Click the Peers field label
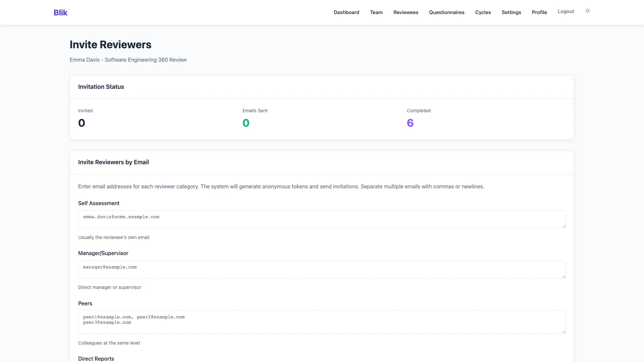Viewport: 644px width, 362px height. (x=85, y=304)
